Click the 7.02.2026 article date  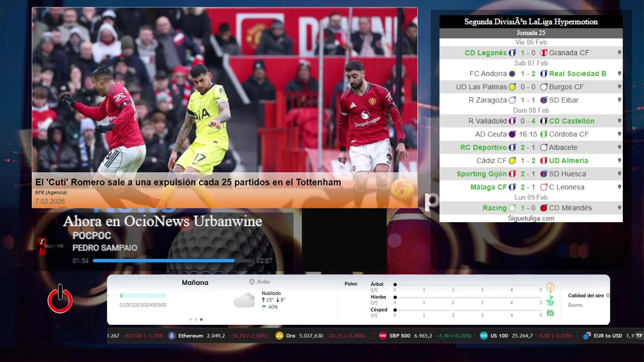[x=50, y=202]
